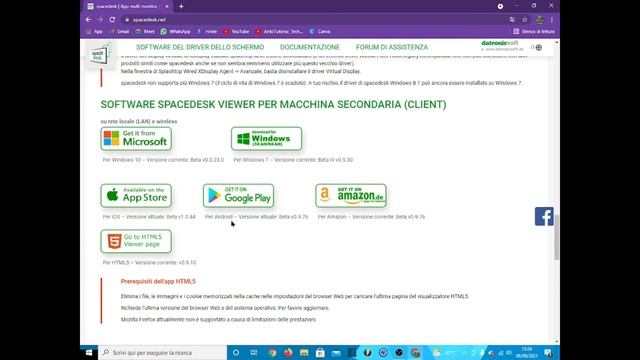
Task: Open Chrome from the taskbar
Action: [272, 352]
